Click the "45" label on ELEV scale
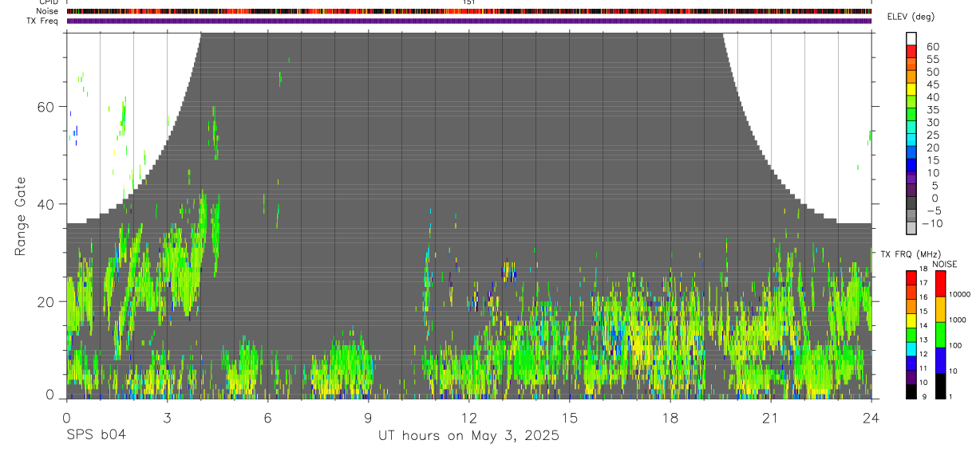The image size is (980, 452). click(932, 85)
